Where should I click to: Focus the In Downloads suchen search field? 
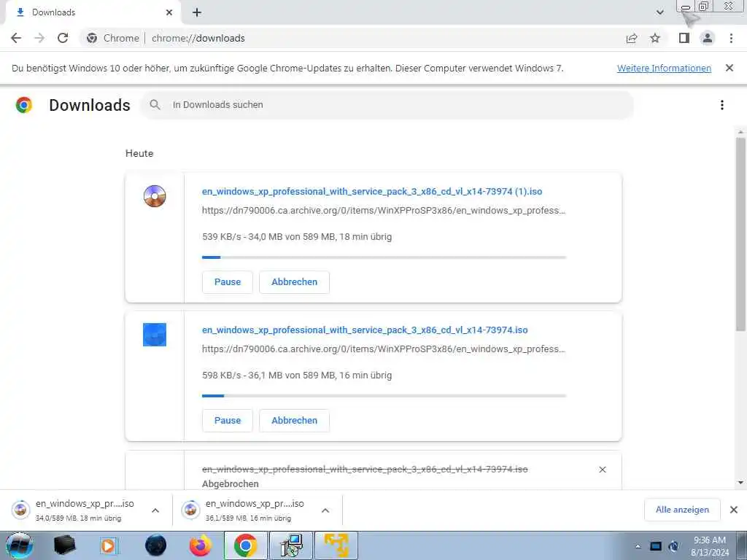click(387, 105)
